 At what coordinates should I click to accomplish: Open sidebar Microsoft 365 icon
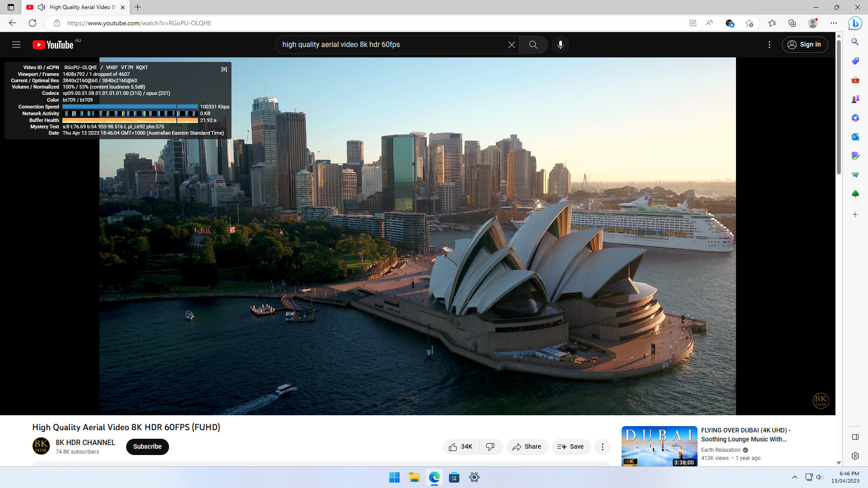tap(855, 118)
